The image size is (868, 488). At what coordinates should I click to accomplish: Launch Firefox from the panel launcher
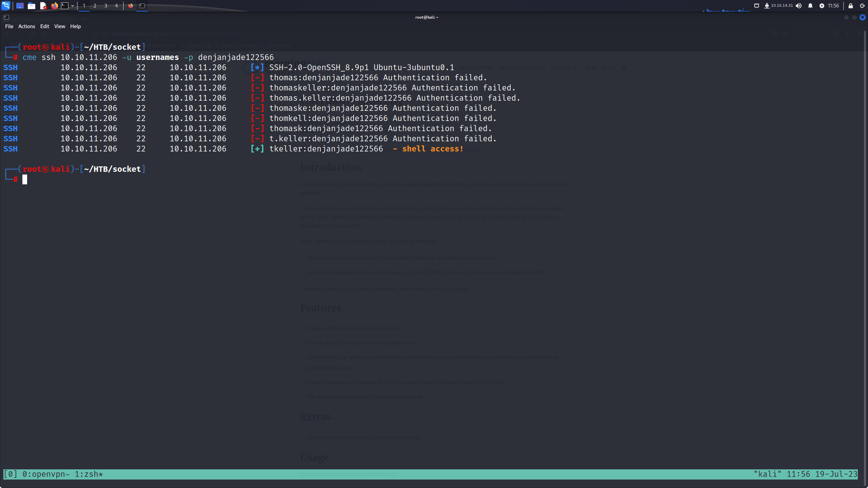(x=54, y=6)
